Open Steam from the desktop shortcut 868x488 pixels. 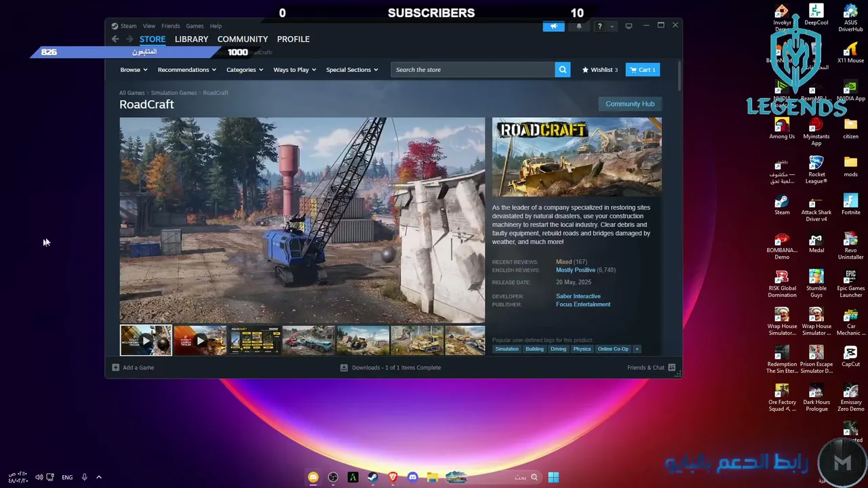(782, 205)
